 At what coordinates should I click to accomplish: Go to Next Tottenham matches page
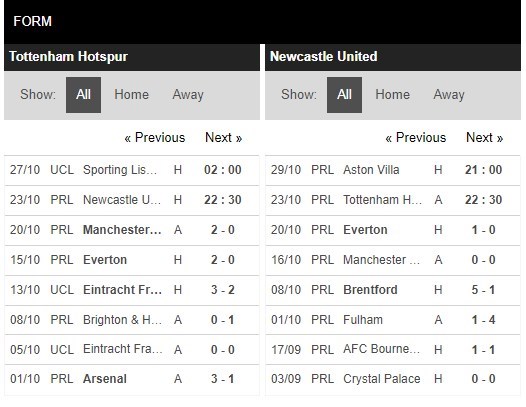[223, 138]
